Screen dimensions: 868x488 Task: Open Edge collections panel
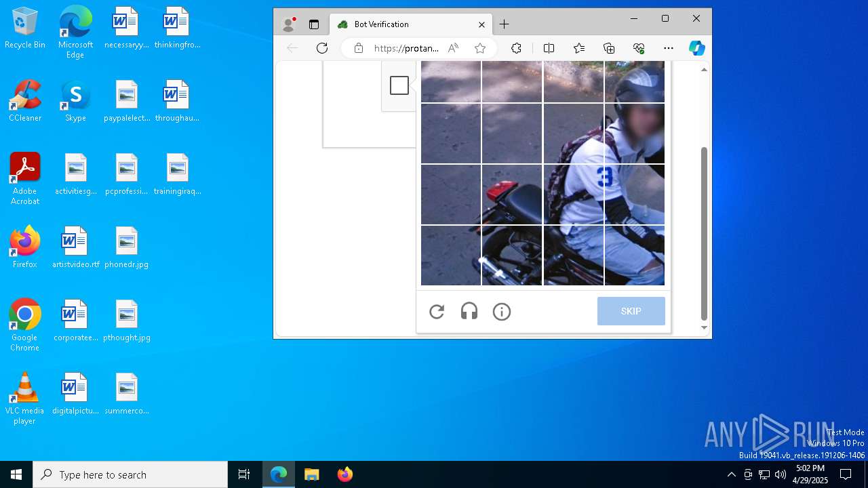click(x=609, y=48)
